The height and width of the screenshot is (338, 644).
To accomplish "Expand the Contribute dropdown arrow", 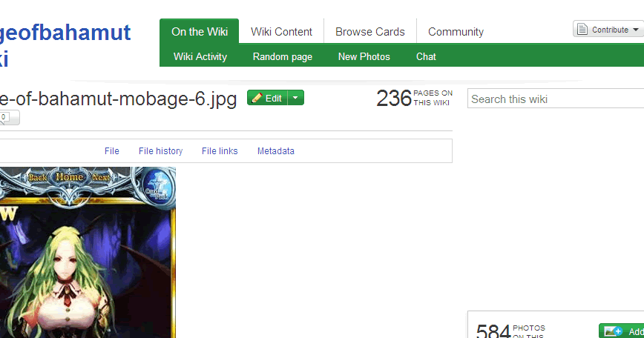I will (x=636, y=30).
